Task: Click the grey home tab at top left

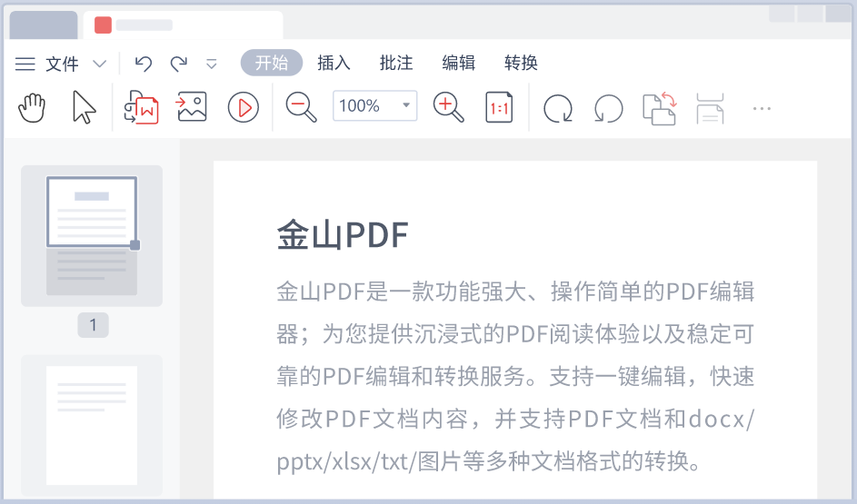Action: click(44, 25)
